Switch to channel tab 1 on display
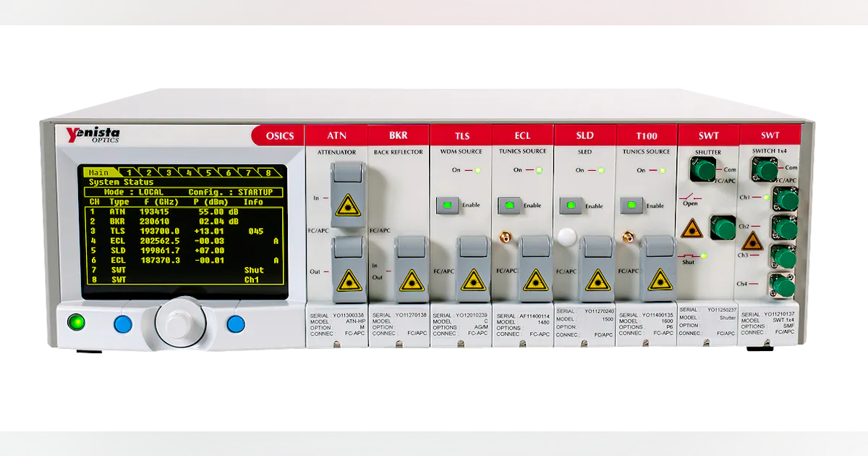868x456 pixels. 129,172
